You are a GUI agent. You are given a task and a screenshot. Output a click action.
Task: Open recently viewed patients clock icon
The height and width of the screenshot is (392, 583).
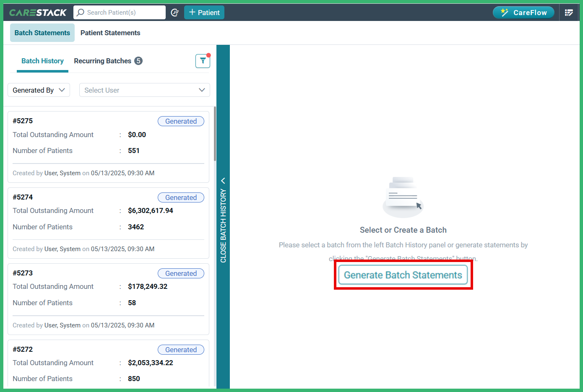175,12
